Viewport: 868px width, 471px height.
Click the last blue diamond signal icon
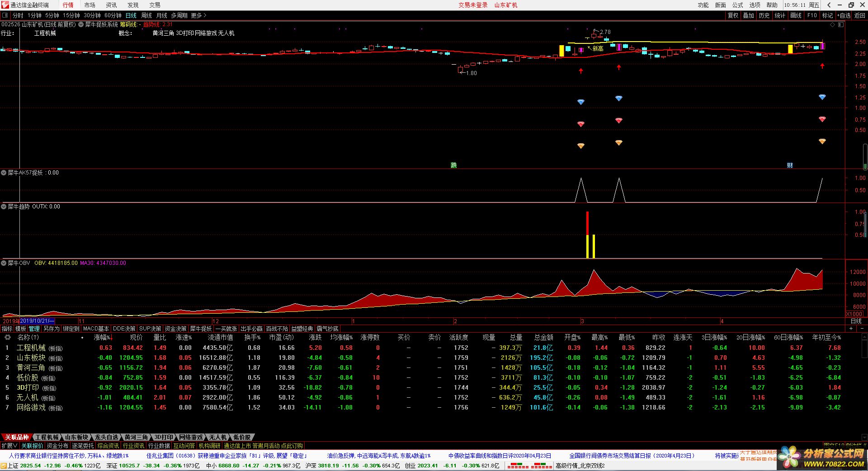[822, 97]
